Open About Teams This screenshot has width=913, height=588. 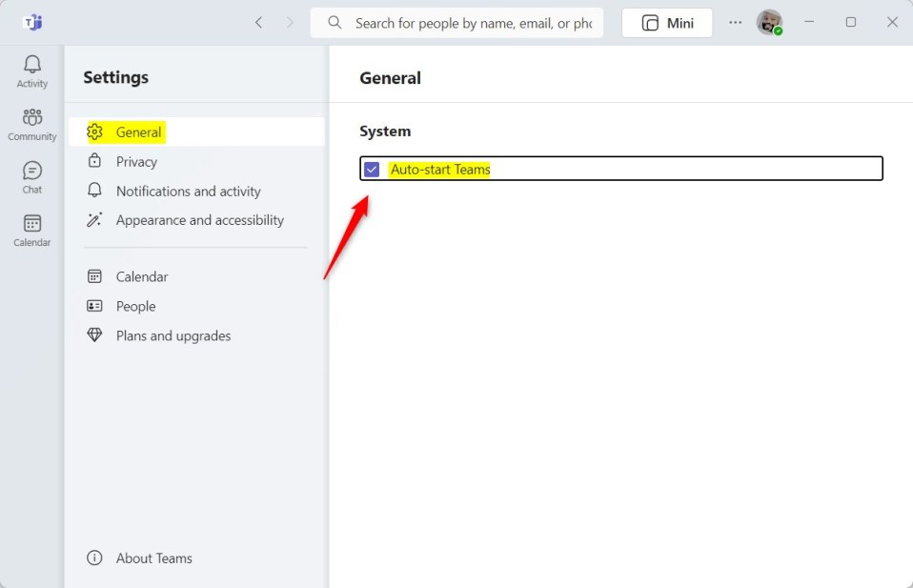pos(196,558)
